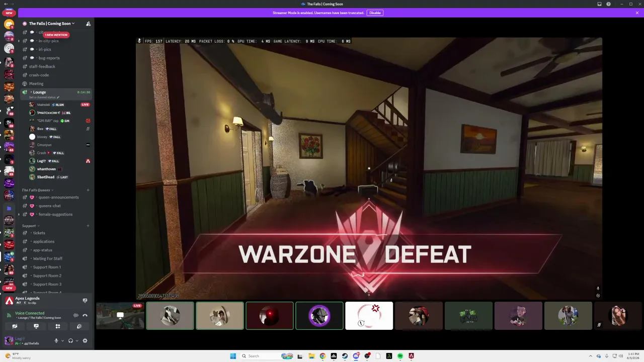Open the Meeting stage channel
644x362 pixels.
[x=36, y=83]
